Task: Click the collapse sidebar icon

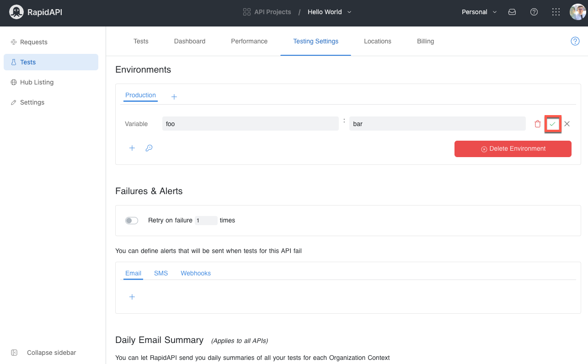Action: coord(14,353)
